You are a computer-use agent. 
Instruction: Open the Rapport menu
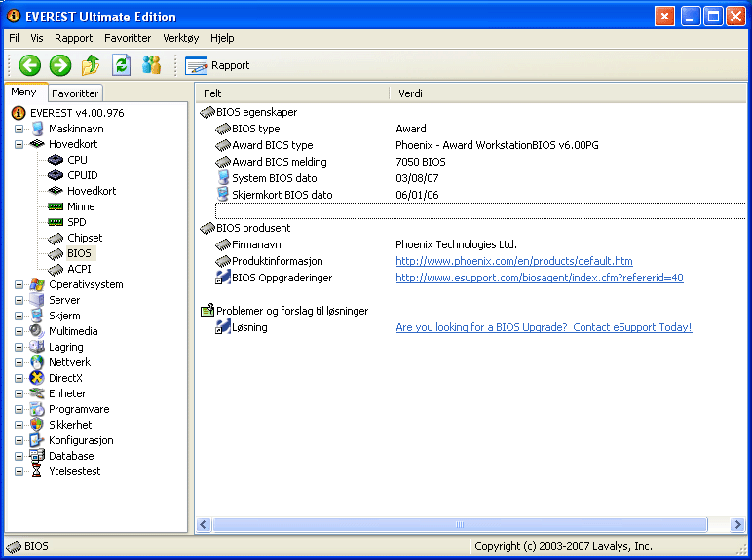73,38
